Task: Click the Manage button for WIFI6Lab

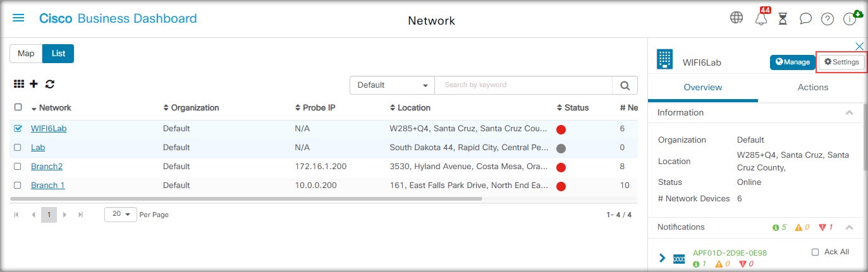Action: (x=793, y=62)
